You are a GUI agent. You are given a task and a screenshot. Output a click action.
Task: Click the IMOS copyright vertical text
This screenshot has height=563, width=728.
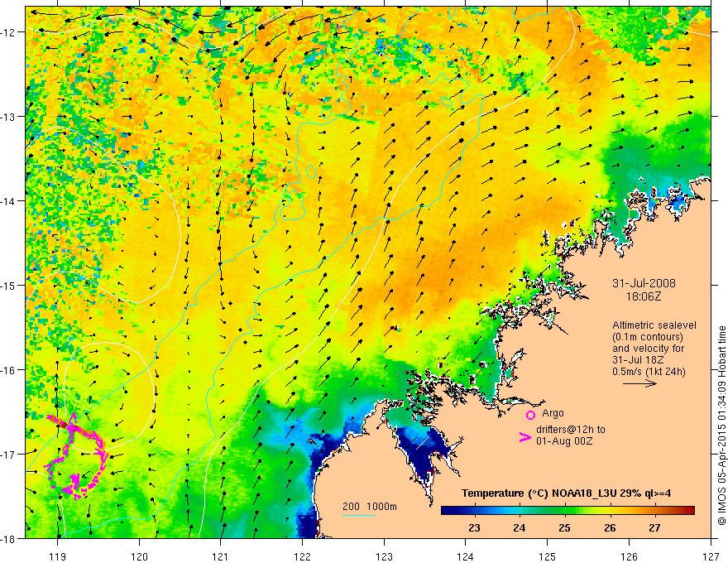[x=722, y=426]
